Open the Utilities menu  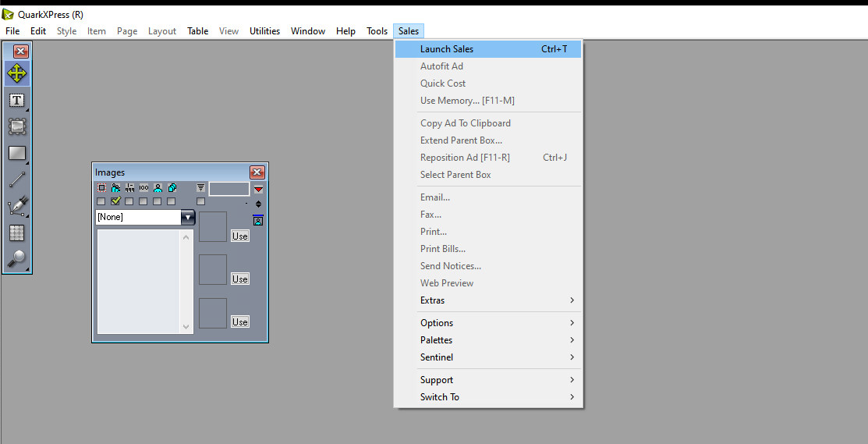264,31
